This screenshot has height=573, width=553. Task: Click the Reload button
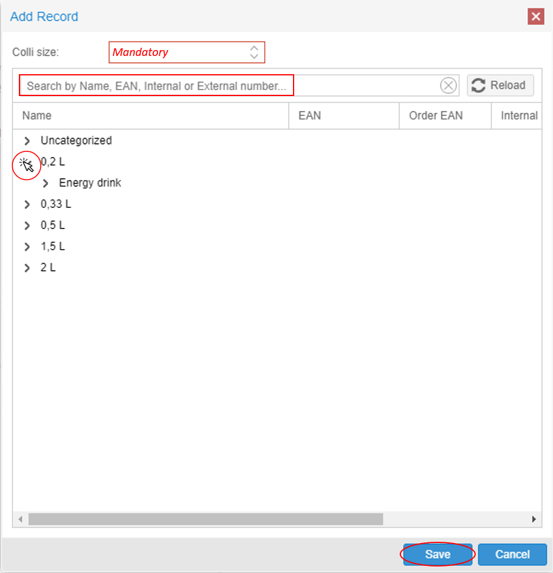click(x=500, y=86)
